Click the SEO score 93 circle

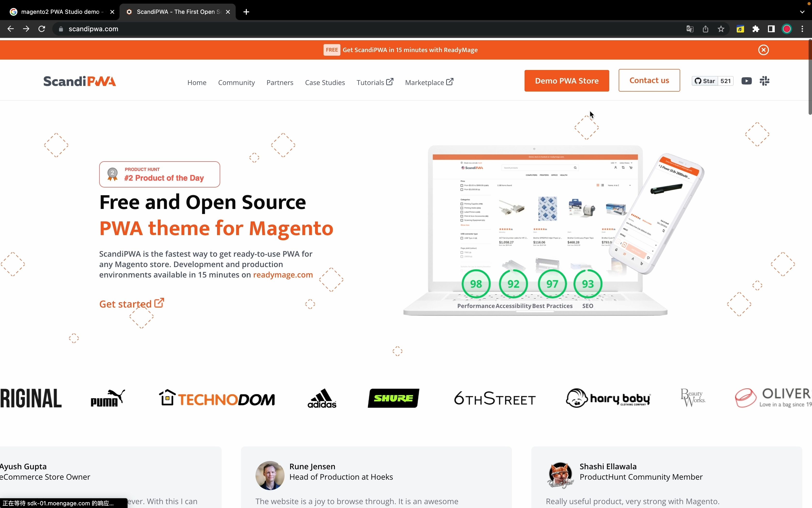tap(588, 284)
